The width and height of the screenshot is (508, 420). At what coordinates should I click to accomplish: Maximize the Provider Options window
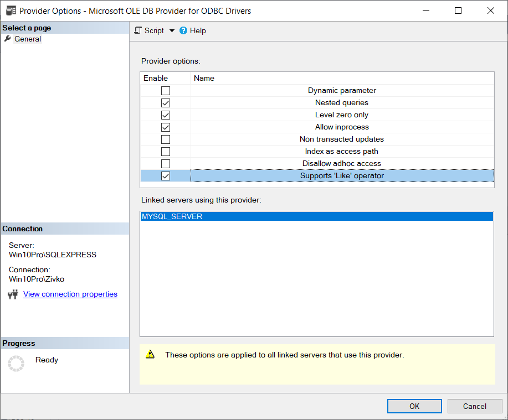(x=458, y=11)
